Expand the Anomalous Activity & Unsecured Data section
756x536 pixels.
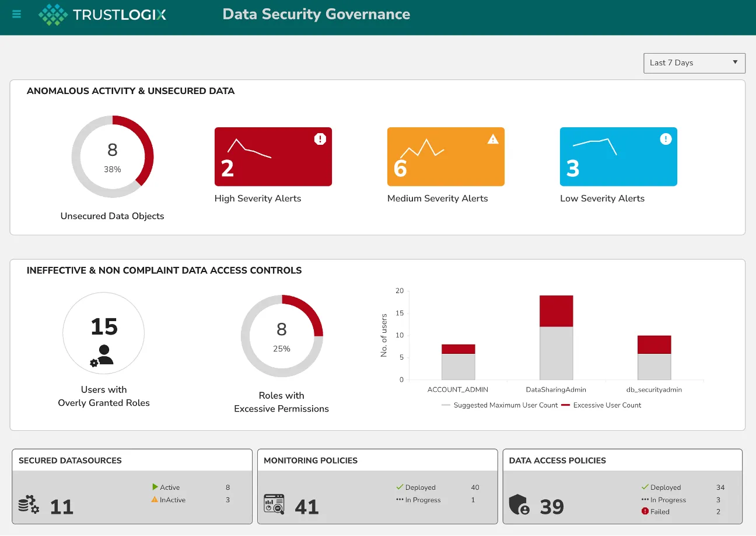pyautogui.click(x=131, y=91)
